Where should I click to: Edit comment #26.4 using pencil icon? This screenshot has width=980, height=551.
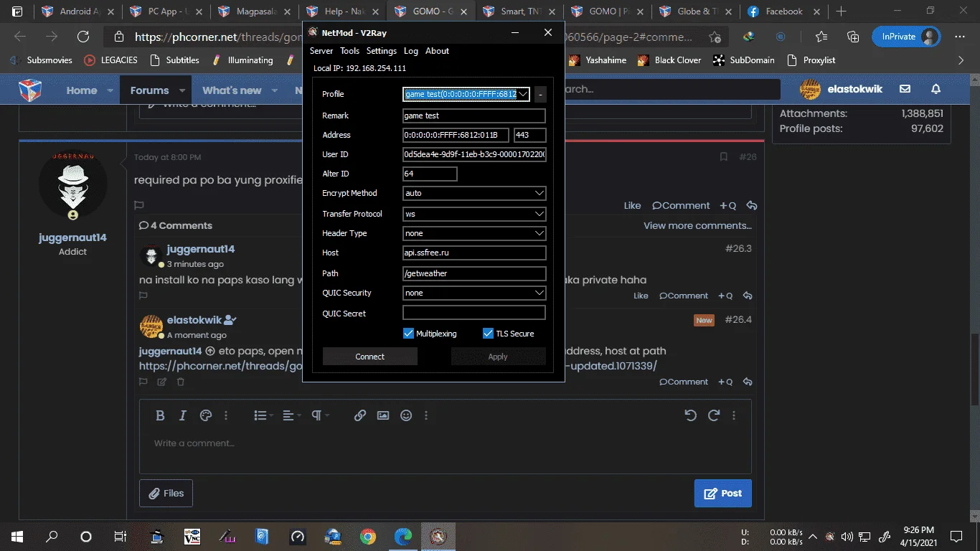(162, 382)
